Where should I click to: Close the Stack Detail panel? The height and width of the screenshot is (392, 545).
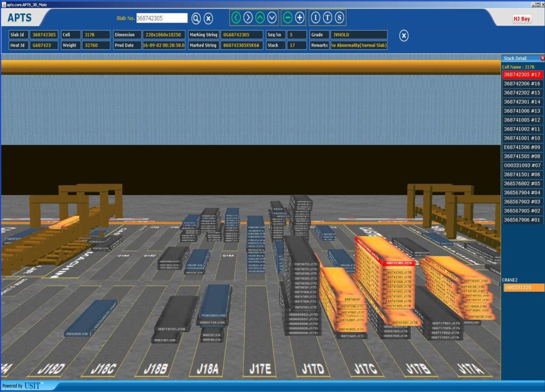[542, 58]
